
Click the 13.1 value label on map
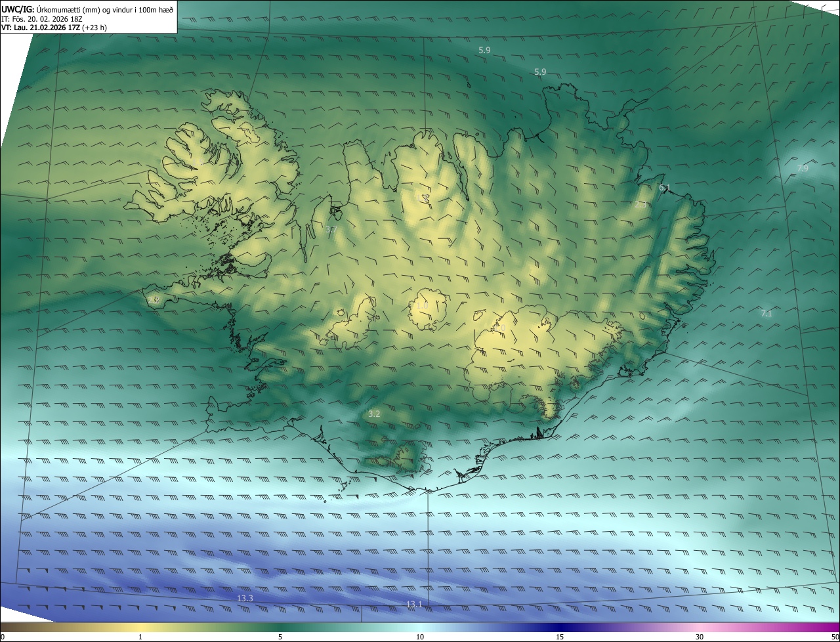(x=414, y=605)
